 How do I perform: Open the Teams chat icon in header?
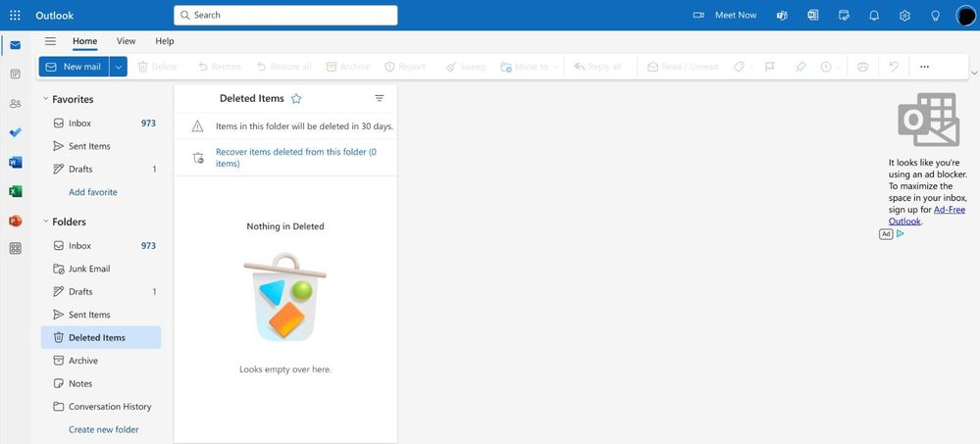pyautogui.click(x=781, y=15)
